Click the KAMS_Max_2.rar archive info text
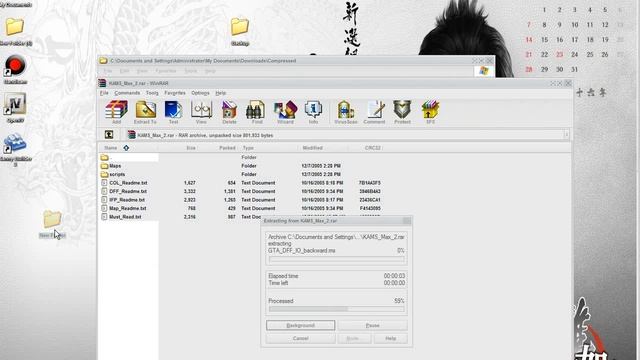640x360 pixels. [205, 135]
